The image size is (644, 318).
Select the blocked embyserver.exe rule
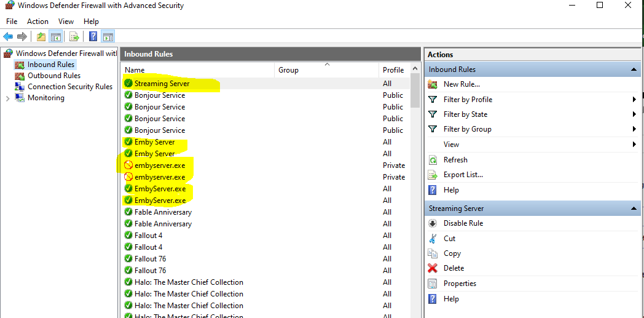point(160,165)
